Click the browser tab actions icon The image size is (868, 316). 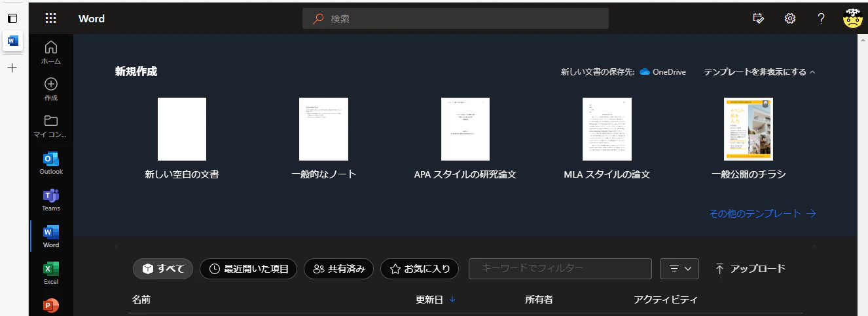click(12, 18)
